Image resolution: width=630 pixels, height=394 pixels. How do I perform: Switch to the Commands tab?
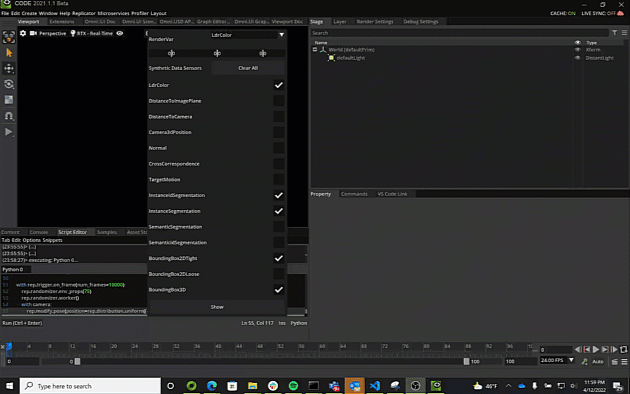click(x=354, y=194)
